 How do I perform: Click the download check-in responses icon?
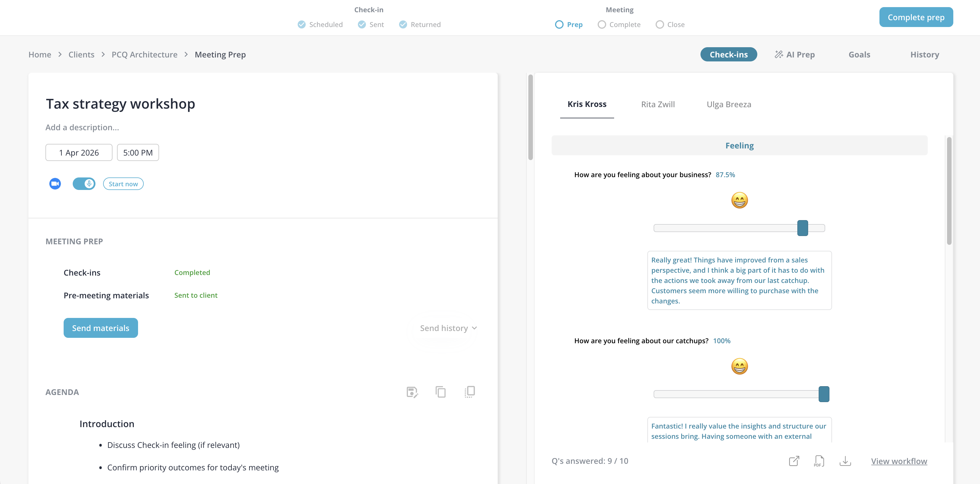pos(845,461)
